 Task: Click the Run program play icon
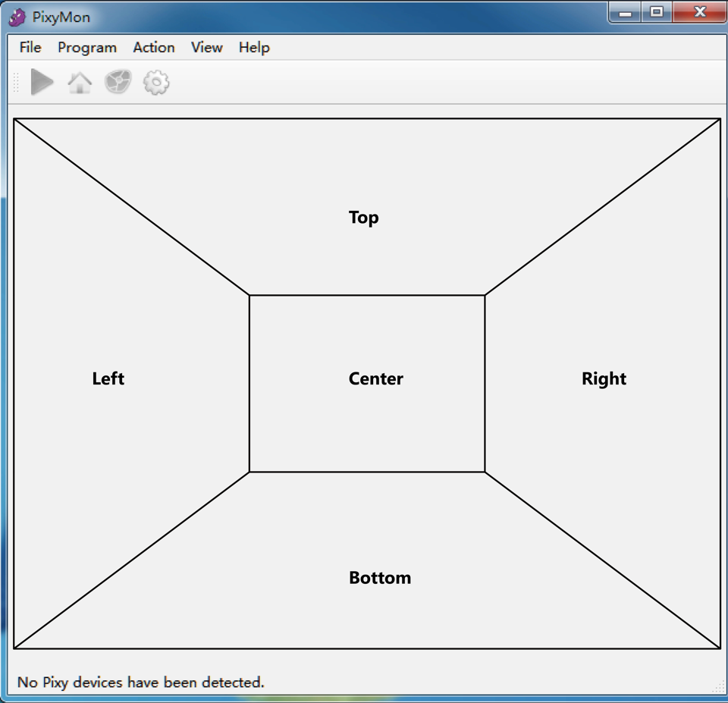point(42,82)
